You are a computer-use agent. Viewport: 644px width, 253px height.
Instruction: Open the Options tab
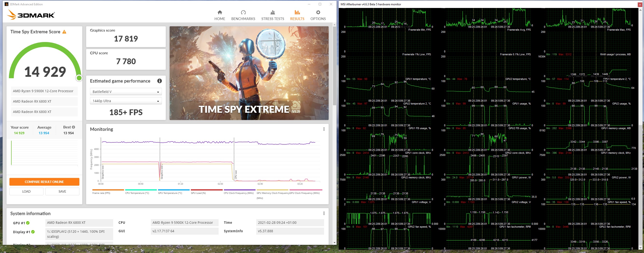click(318, 15)
